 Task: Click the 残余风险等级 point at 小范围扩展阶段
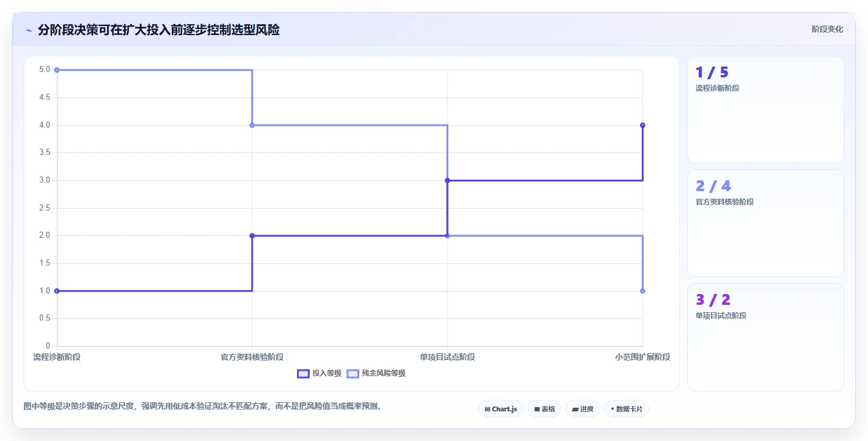[642, 291]
